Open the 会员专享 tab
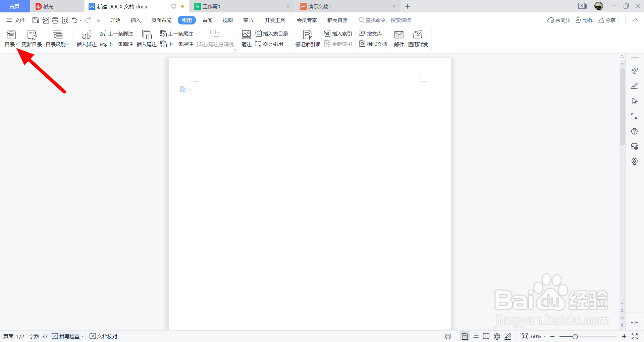Viewport: 644px width, 342px height. pyautogui.click(x=307, y=20)
